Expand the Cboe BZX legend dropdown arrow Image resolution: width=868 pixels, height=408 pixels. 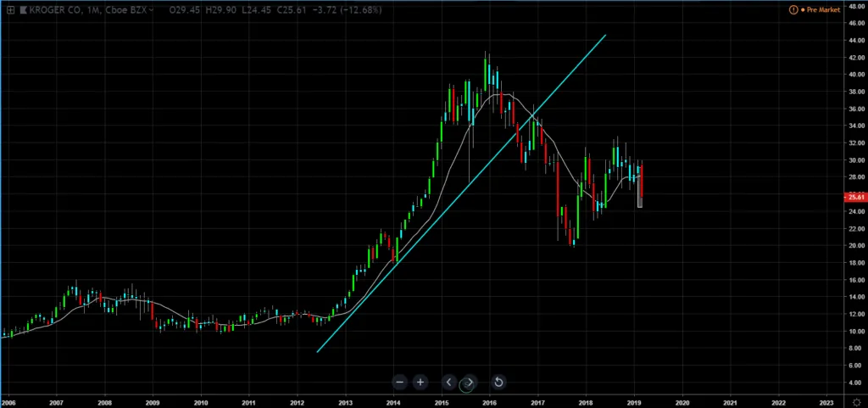(x=152, y=10)
